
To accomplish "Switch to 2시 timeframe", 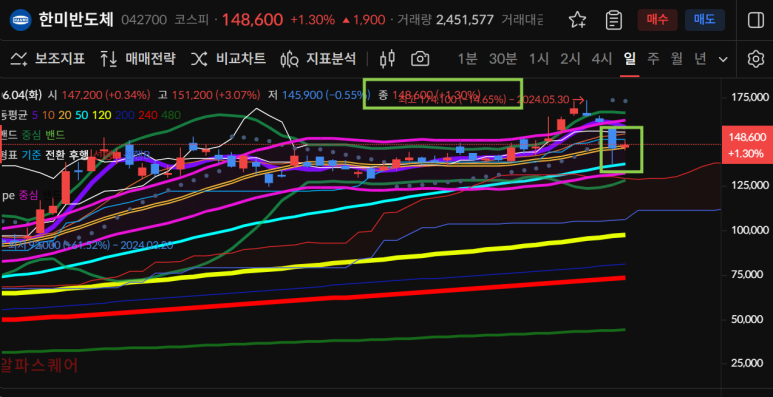I will coord(570,59).
